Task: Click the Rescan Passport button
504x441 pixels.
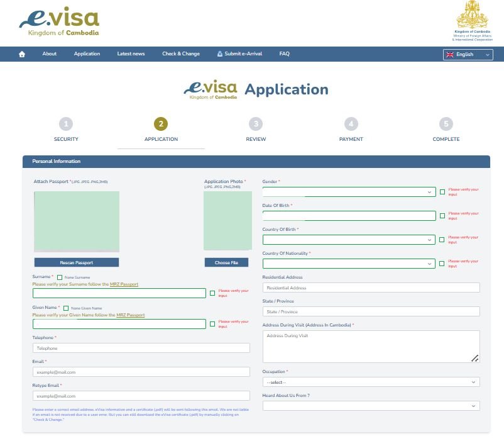Action: pyautogui.click(x=76, y=262)
